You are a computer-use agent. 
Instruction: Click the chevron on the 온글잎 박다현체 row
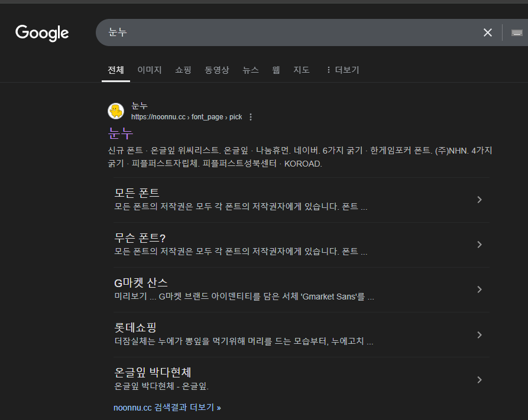click(480, 380)
